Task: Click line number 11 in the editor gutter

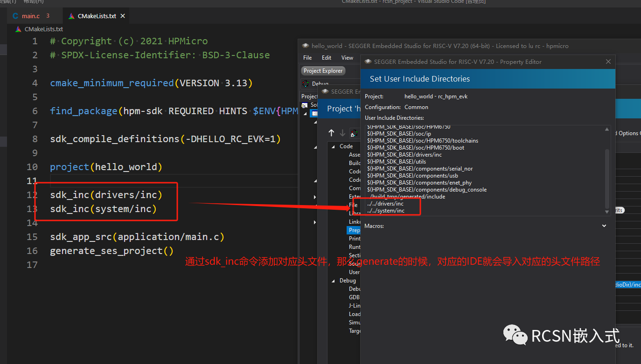Action: (x=32, y=181)
